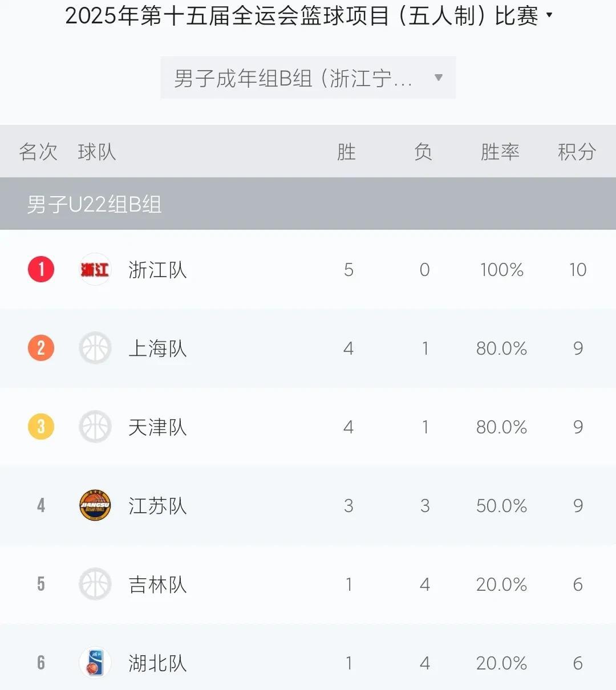The width and height of the screenshot is (616, 690).
Task: Click the Shanghai team basketball placeholder icon
Action: (x=95, y=348)
